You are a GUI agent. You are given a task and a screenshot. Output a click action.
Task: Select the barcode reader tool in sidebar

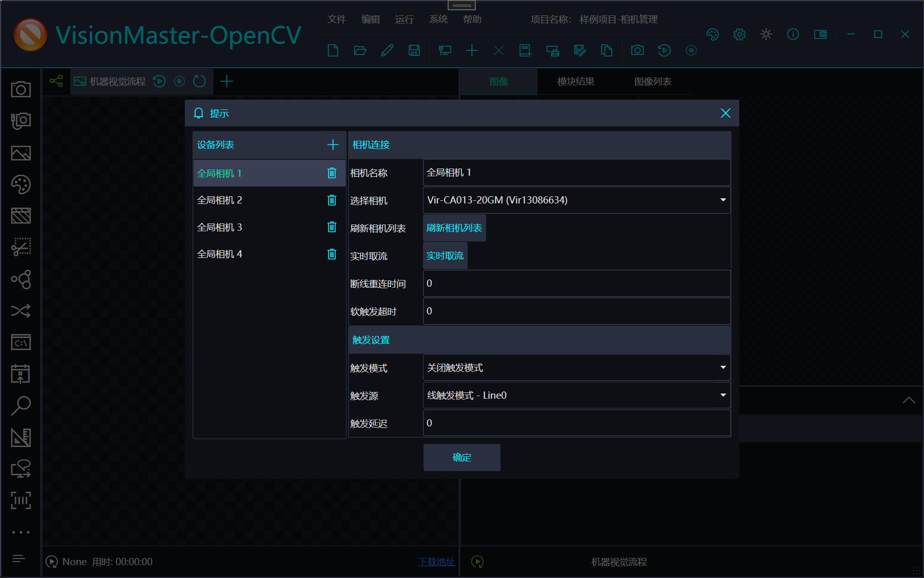(21, 500)
